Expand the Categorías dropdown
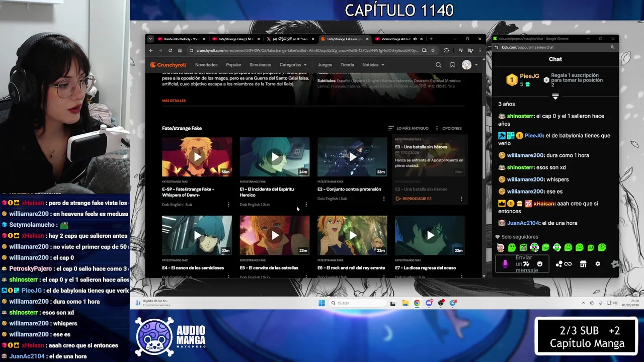This screenshot has width=644, height=362. click(293, 65)
